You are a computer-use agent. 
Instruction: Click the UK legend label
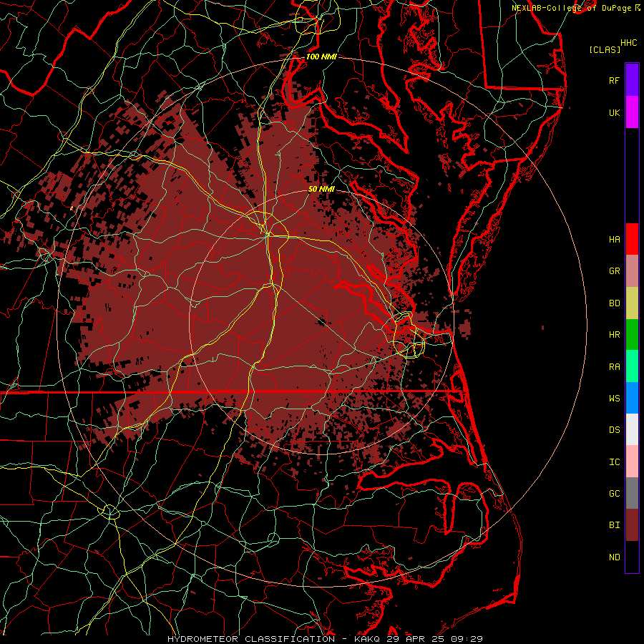tap(614, 113)
